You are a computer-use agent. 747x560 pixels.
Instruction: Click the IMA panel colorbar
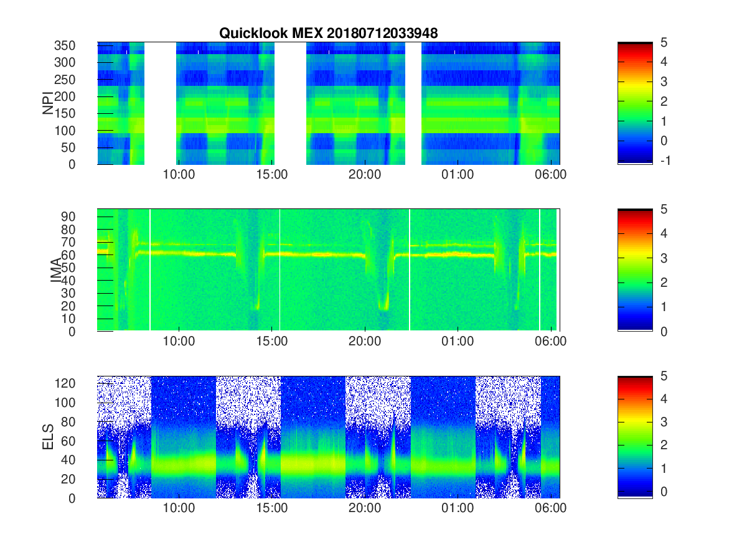pyautogui.click(x=635, y=270)
